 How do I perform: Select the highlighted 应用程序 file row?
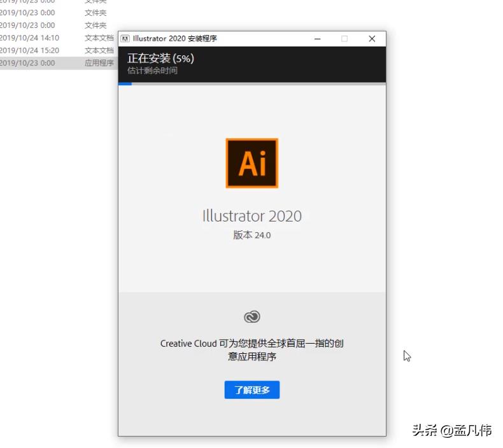(x=58, y=63)
